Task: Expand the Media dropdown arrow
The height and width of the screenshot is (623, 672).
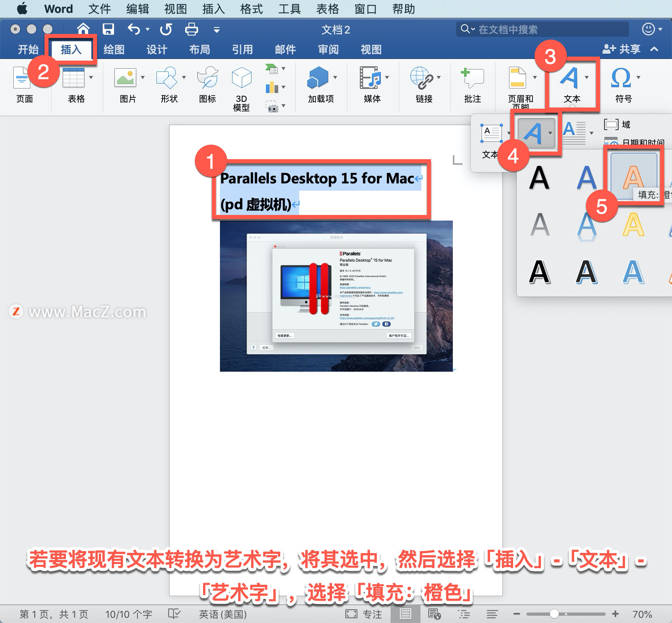Action: (x=387, y=77)
